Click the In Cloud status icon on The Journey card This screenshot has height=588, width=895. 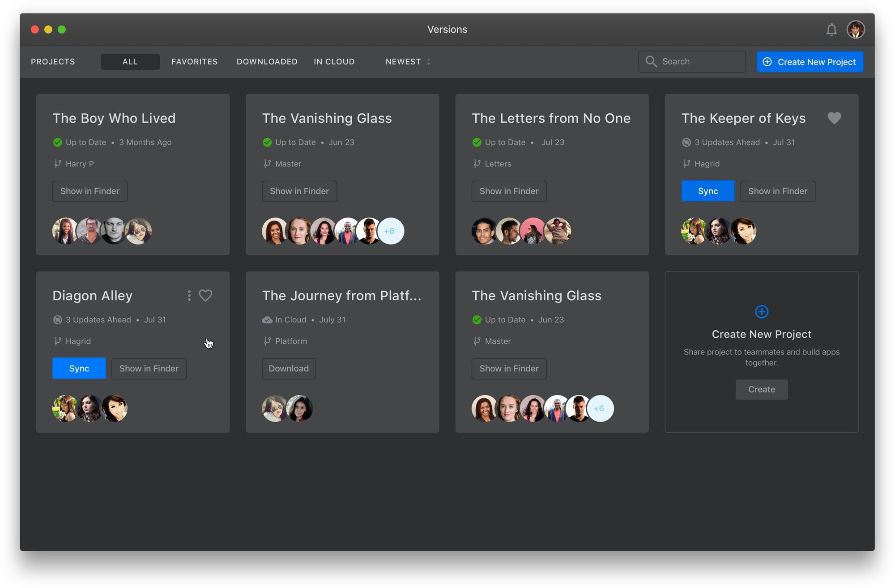pyautogui.click(x=267, y=320)
